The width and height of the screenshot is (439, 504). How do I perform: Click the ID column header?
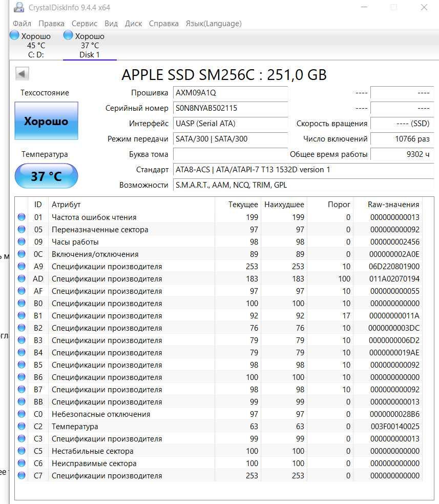point(38,205)
